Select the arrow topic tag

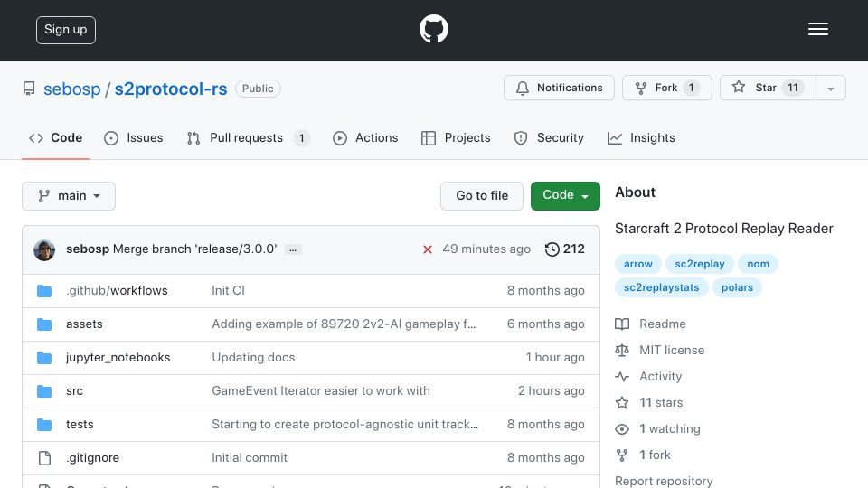(638, 264)
